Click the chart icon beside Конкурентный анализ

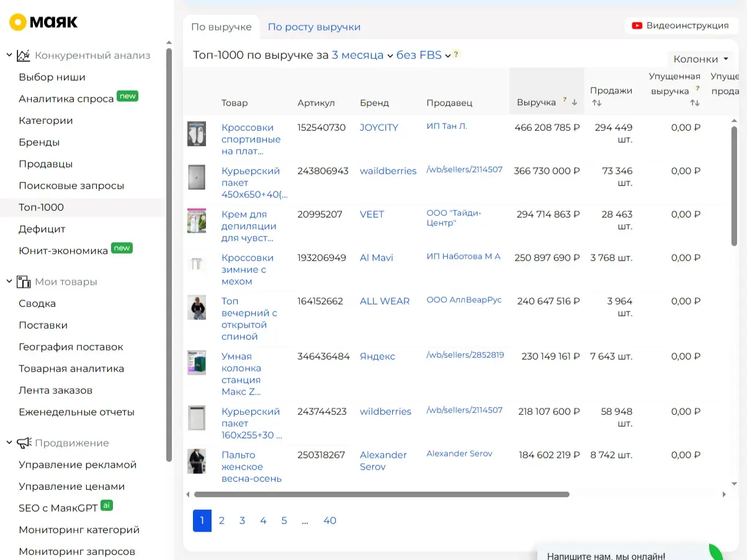(x=24, y=55)
